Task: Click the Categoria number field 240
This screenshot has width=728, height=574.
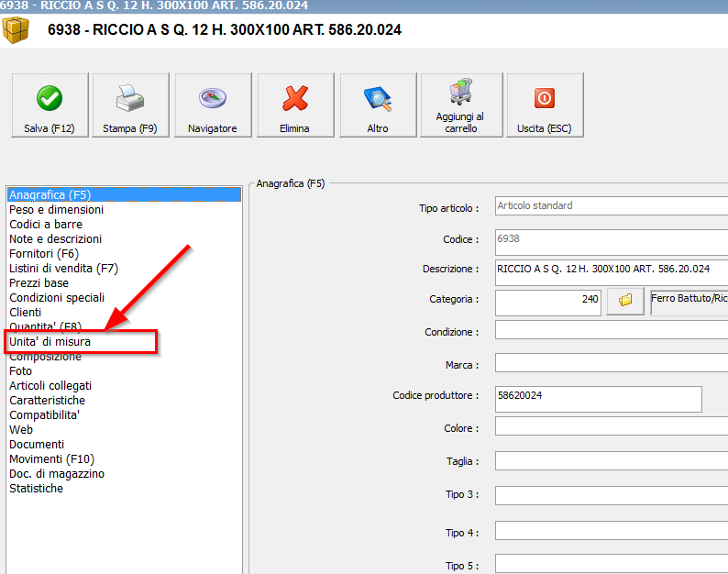Action: point(548,303)
